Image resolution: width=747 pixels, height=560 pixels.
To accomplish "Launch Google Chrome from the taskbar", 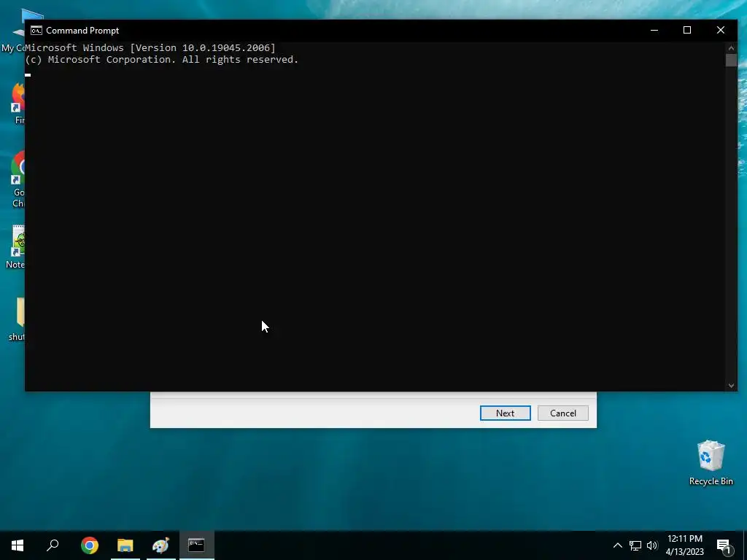I will point(90,545).
